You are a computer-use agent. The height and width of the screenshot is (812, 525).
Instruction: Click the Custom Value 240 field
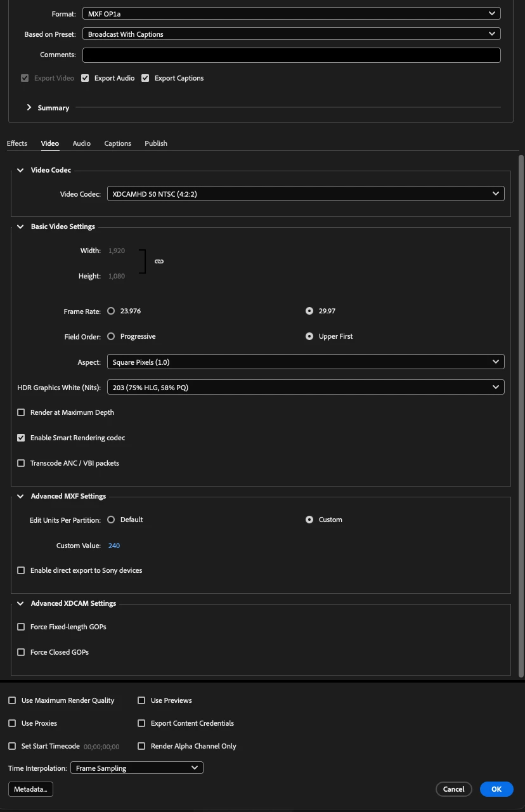click(x=114, y=546)
